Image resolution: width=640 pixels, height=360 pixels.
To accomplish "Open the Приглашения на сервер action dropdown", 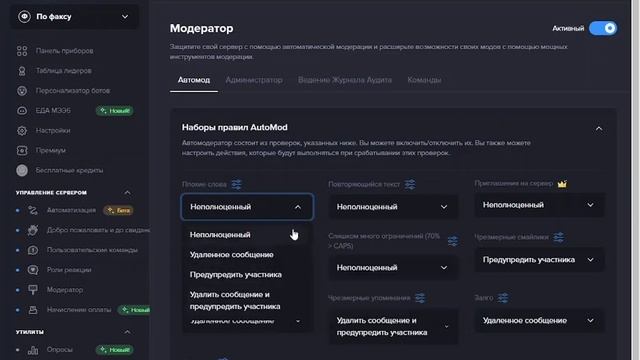I will tap(539, 205).
